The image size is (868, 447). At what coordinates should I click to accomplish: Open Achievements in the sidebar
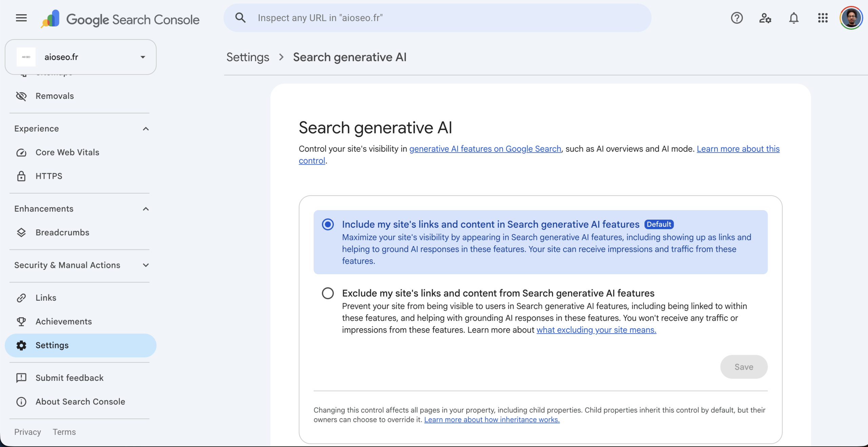tap(81, 321)
